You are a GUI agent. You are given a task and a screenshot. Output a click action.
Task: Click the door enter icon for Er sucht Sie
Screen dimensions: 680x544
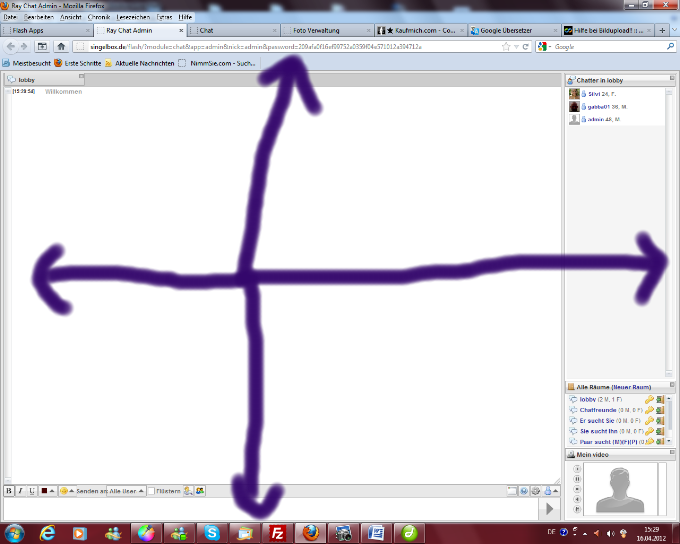click(660, 420)
